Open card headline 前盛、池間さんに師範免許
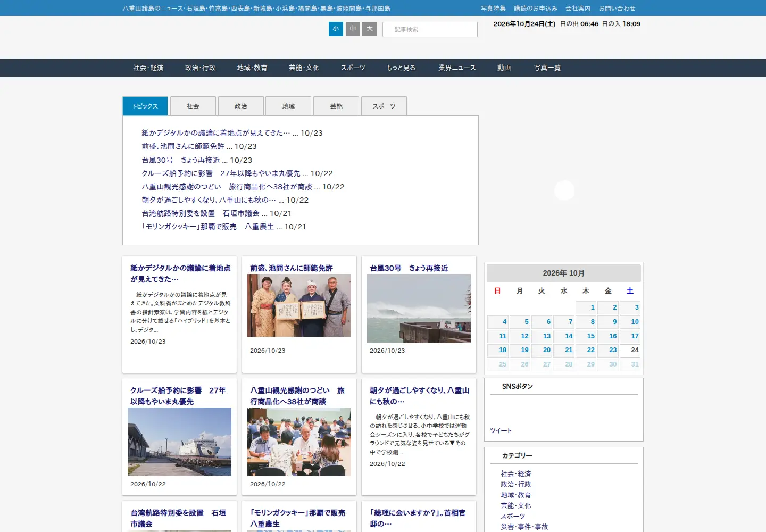This screenshot has width=766, height=532. click(x=292, y=268)
